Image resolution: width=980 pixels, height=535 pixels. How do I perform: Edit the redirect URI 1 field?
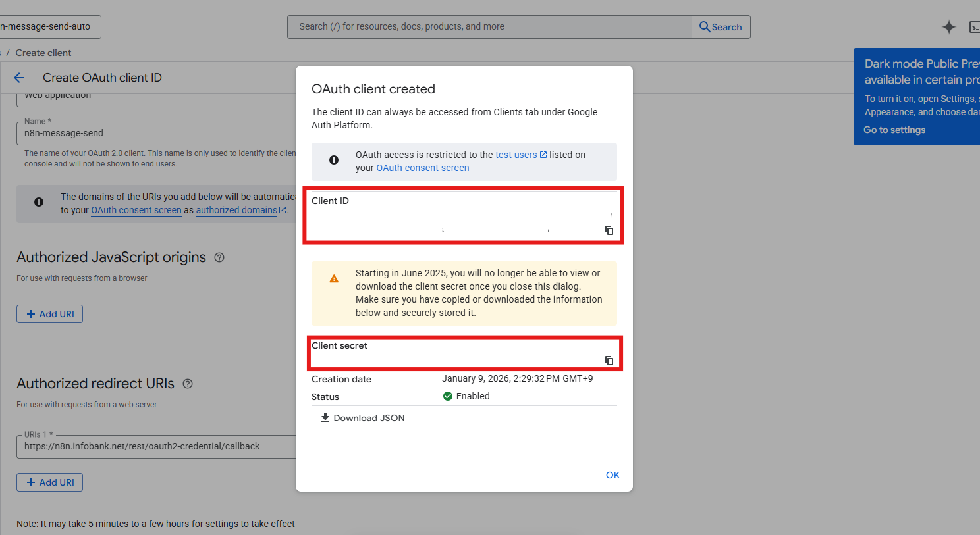point(158,446)
